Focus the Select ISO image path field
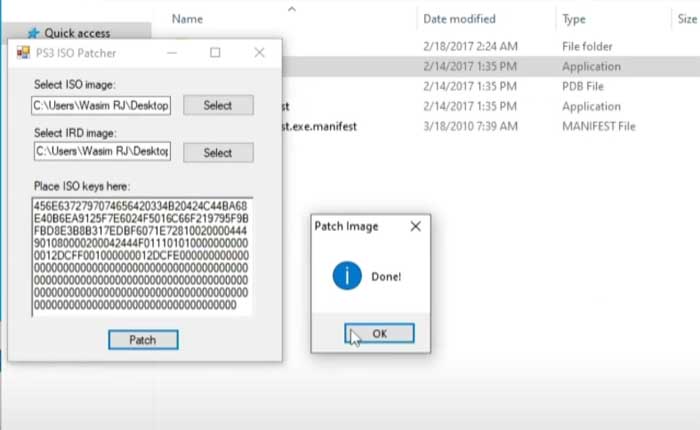 [101, 105]
